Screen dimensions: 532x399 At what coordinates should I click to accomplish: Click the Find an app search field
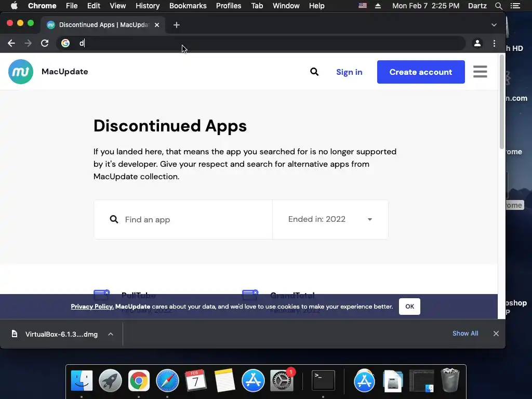183,220
